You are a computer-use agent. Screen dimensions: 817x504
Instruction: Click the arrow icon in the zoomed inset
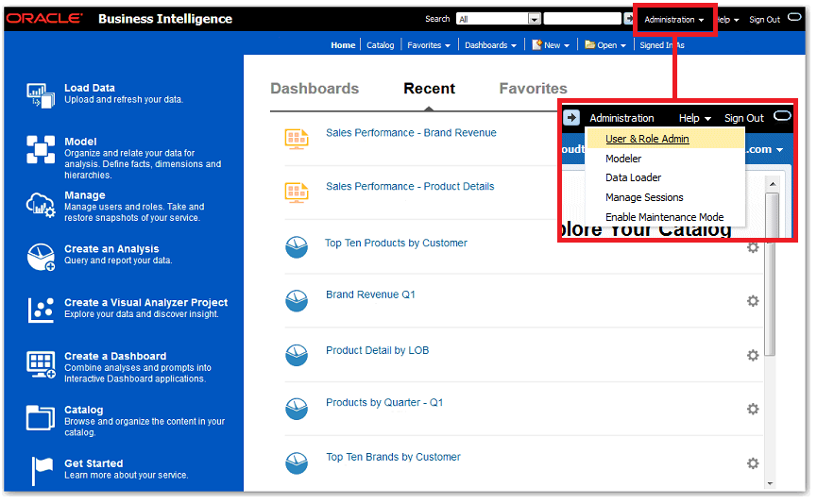point(571,118)
